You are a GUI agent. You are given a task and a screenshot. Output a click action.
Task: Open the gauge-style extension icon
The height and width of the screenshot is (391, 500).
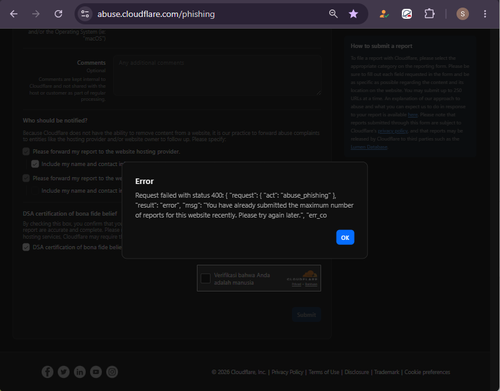407,14
